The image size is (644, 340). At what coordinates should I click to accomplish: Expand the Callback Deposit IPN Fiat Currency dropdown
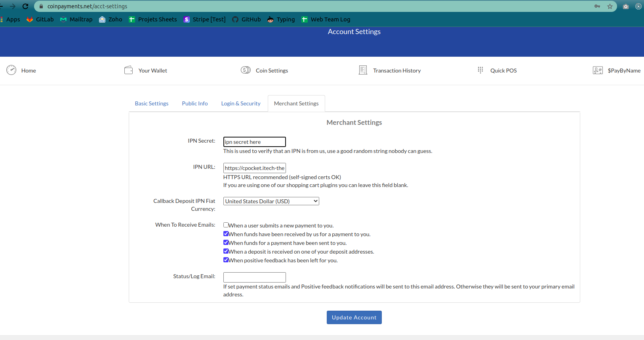pos(271,201)
